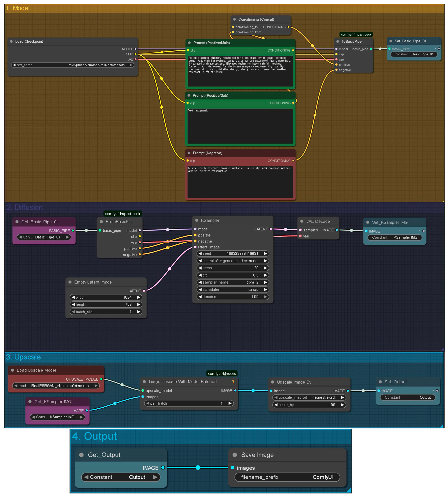
Task: Collapse the Load Checkpoint node via its dot
Action: pyautogui.click(x=11, y=41)
